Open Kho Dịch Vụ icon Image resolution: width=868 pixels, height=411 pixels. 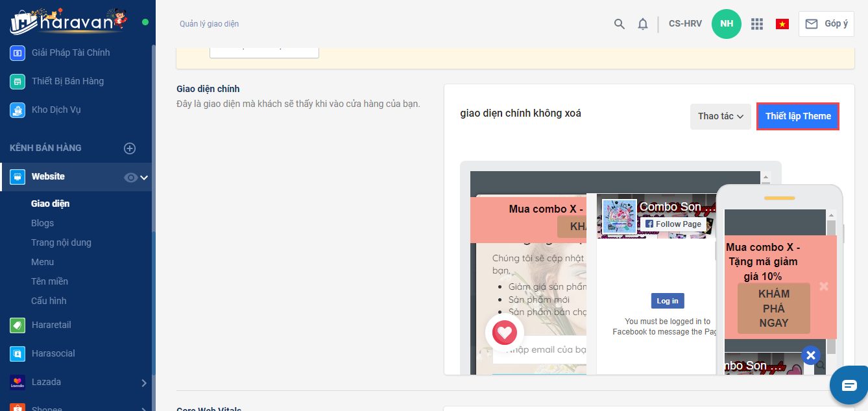click(18, 110)
